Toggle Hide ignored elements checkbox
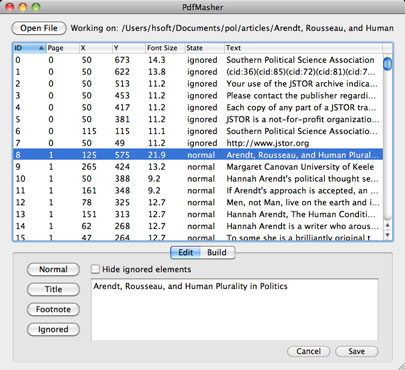405x370 pixels. 96,269
